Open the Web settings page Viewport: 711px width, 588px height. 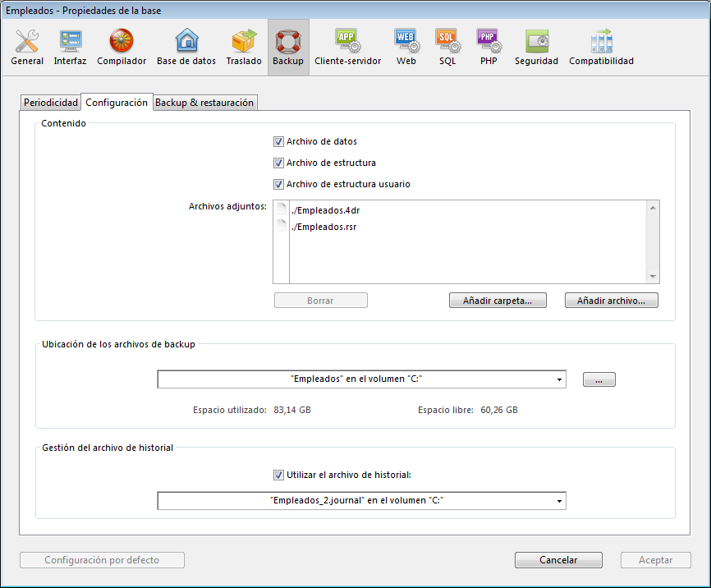pyautogui.click(x=406, y=47)
